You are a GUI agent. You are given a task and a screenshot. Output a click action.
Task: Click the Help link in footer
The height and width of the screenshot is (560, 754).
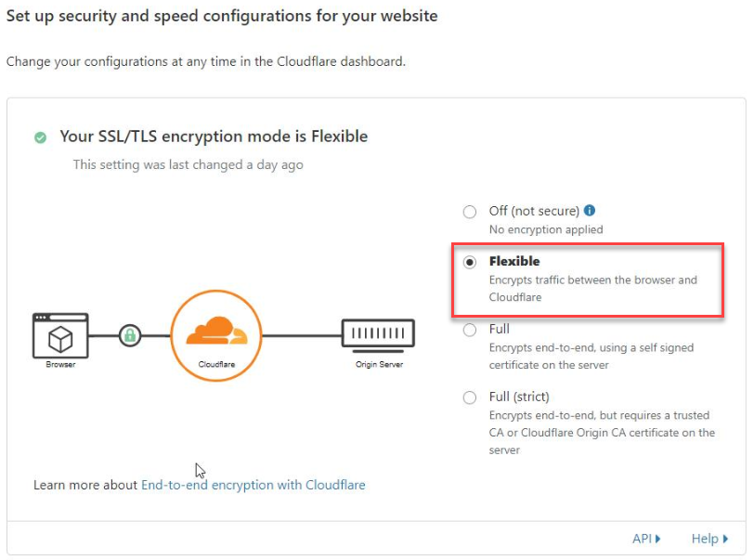(705, 539)
